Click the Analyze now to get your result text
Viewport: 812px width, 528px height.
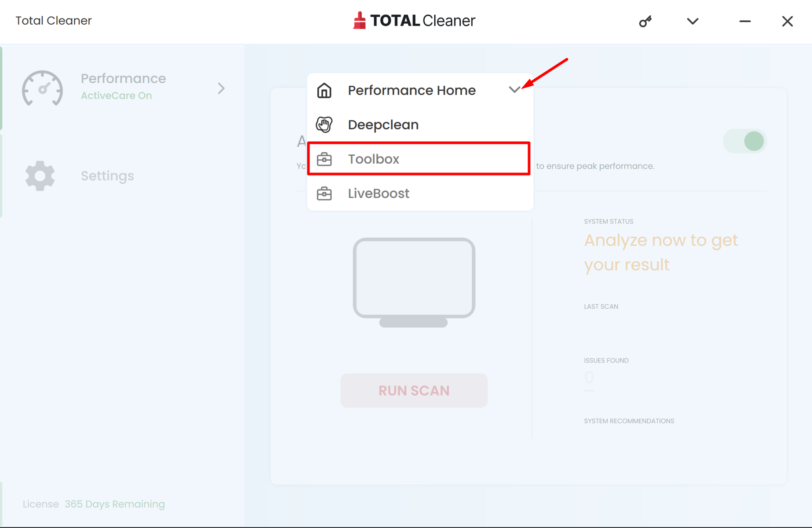click(661, 253)
